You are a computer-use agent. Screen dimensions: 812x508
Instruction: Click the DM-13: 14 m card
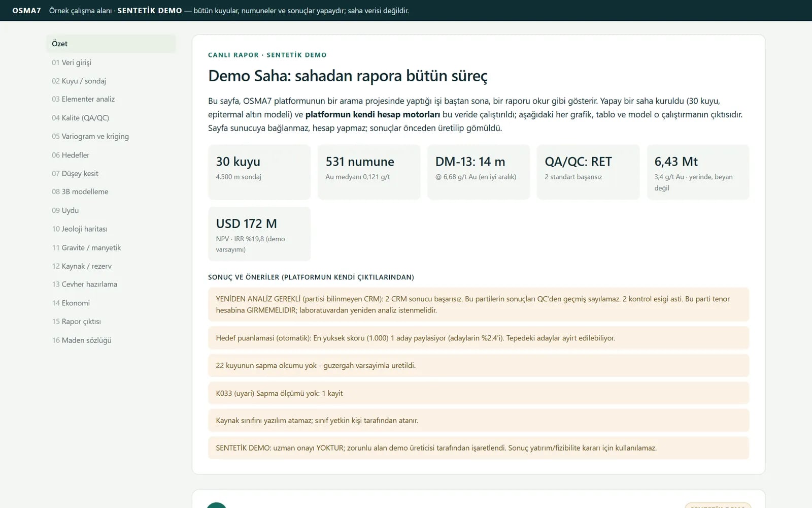tap(479, 172)
